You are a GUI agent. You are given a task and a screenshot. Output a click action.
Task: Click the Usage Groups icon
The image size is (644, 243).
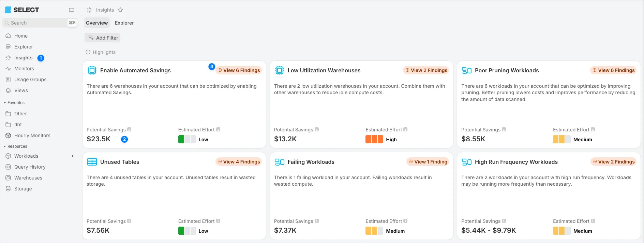click(x=8, y=80)
